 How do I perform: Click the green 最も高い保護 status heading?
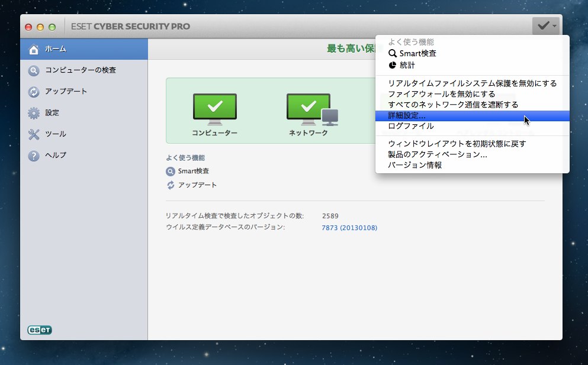(x=351, y=49)
